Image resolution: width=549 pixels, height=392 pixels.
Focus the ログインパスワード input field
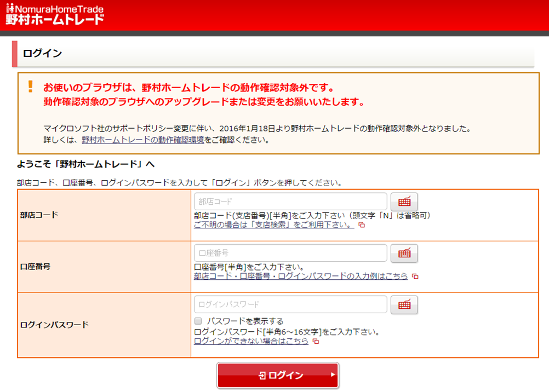click(290, 304)
